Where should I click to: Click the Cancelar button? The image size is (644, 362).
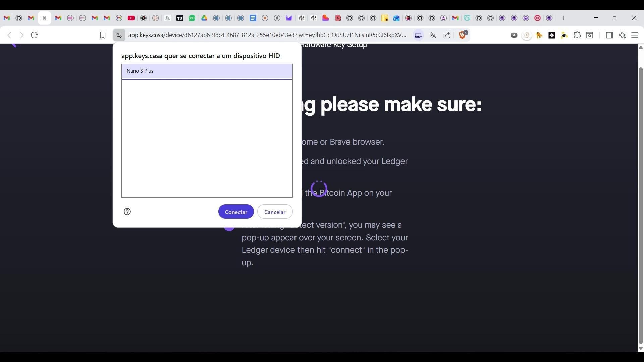pos(275,212)
